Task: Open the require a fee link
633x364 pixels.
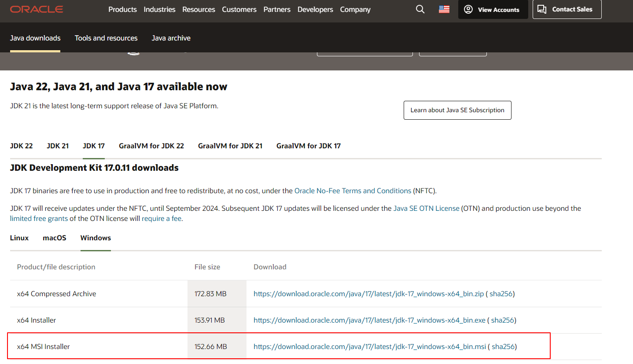Action: point(161,218)
